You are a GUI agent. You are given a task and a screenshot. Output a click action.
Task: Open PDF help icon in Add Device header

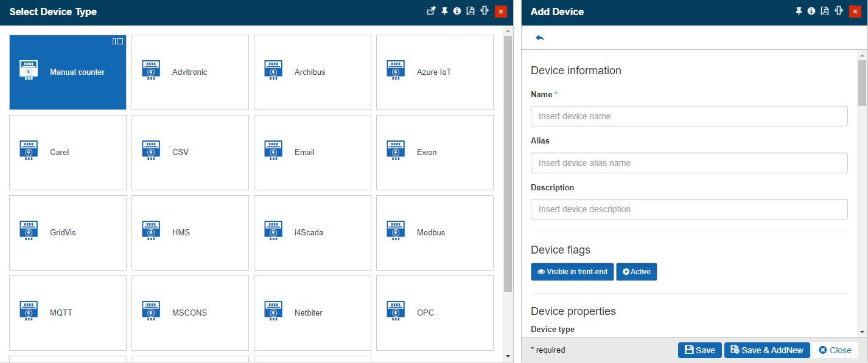pyautogui.click(x=824, y=11)
